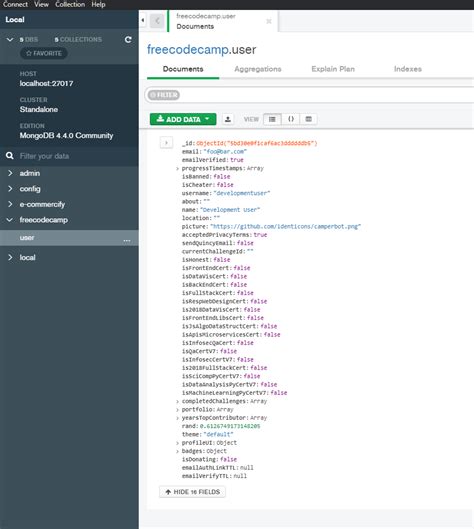Viewport: 474px width, 529px height.
Task: Click the name value Development User
Action: coord(230,210)
